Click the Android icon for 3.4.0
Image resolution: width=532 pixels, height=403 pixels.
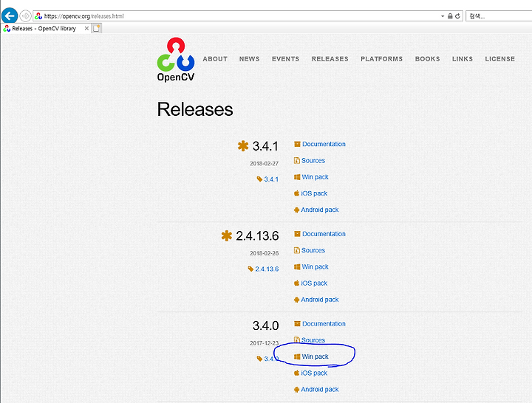[296, 390]
